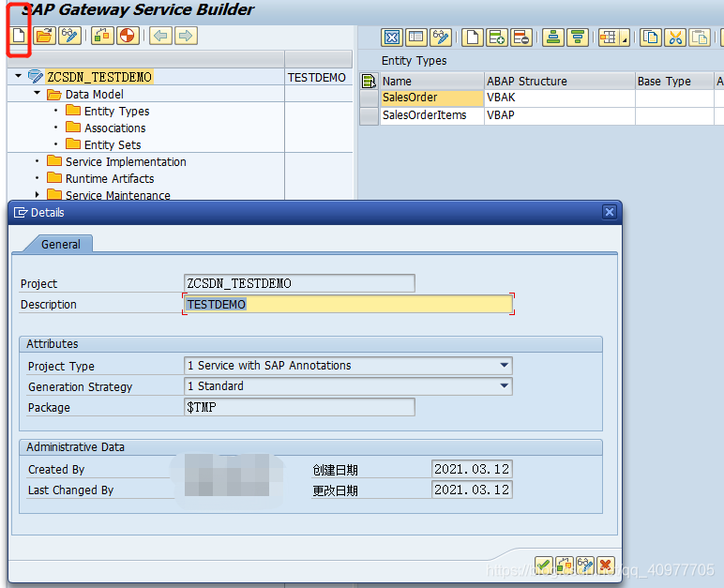Image resolution: width=724 pixels, height=588 pixels.
Task: Cancel the Details dialog with the red X
Action: (606, 565)
